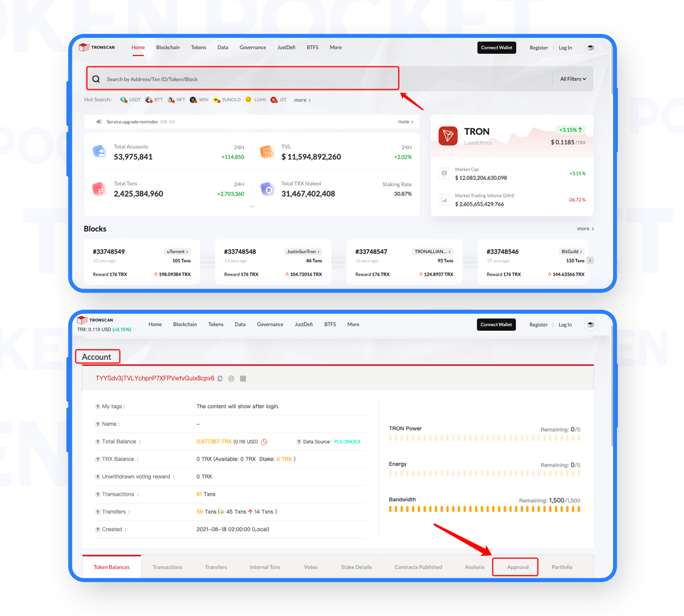Image resolution: width=684 pixels, height=616 pixels.
Task: Expand more hot search tokens
Action: [302, 100]
